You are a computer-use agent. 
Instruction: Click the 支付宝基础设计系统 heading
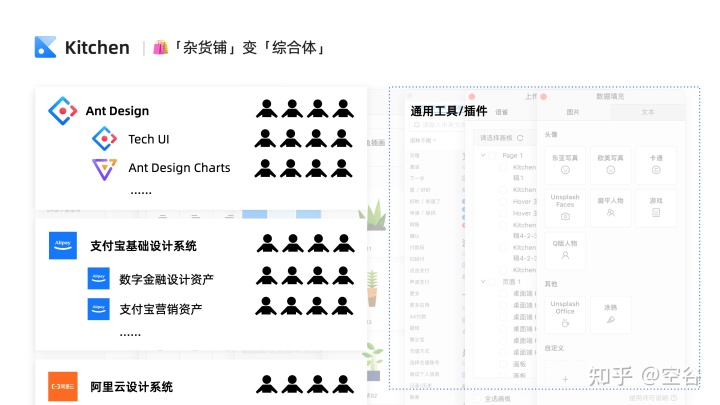[143, 246]
